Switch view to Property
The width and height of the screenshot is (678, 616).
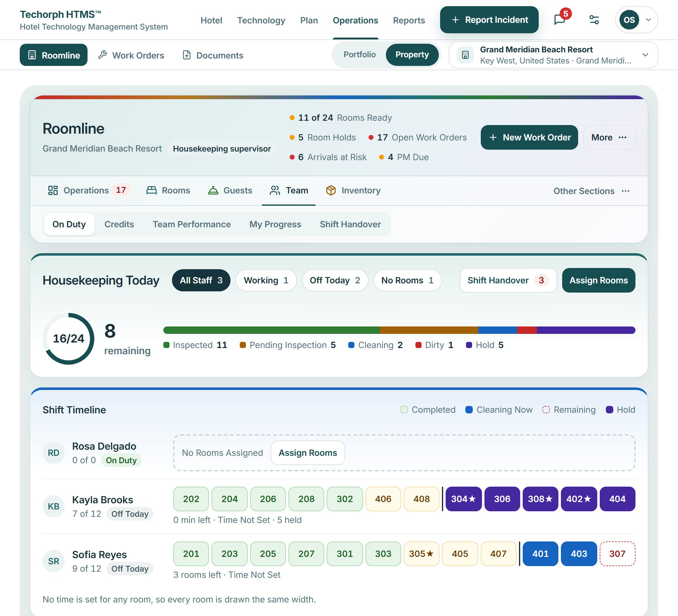(x=412, y=55)
